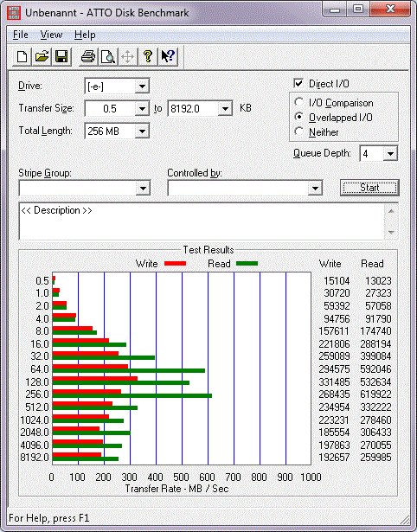The height and width of the screenshot is (532, 417).
Task: Click write value 15104
Action: 337,281
